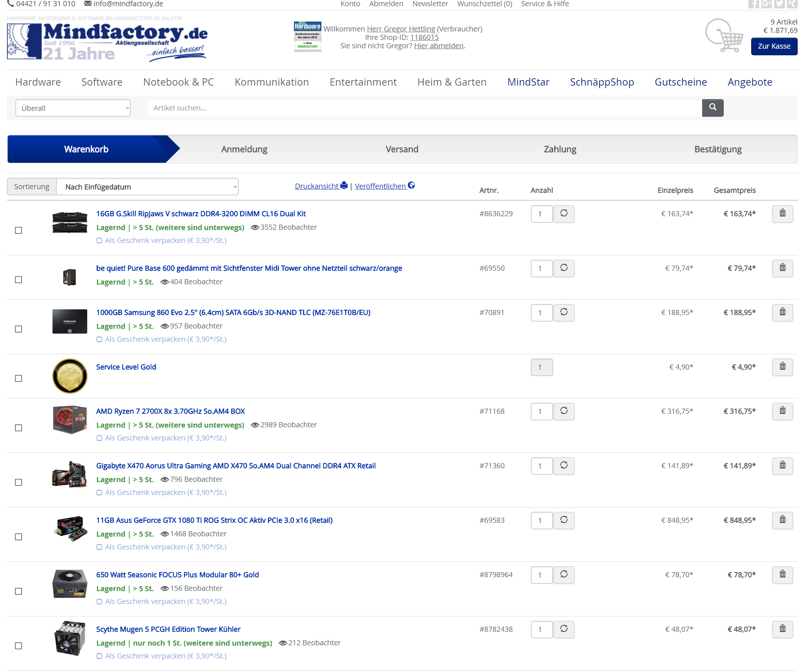Viewport: 805px width, 672px height.
Task: Delete the Scythe Mugen 5 cooler
Action: click(x=782, y=629)
